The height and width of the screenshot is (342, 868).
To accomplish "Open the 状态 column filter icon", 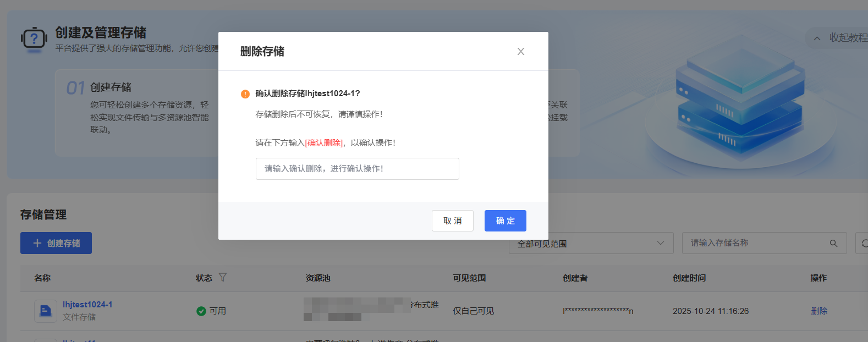I will click(223, 278).
